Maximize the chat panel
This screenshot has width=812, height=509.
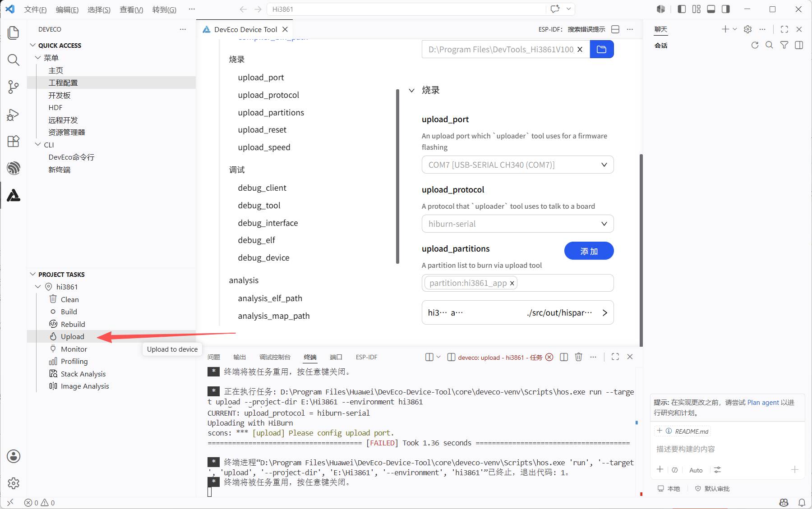[784, 29]
